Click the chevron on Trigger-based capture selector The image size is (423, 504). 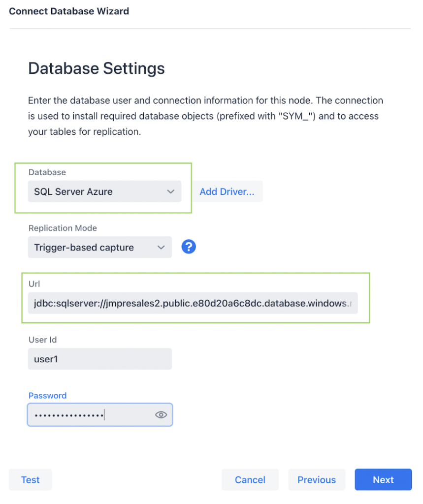[x=162, y=247]
